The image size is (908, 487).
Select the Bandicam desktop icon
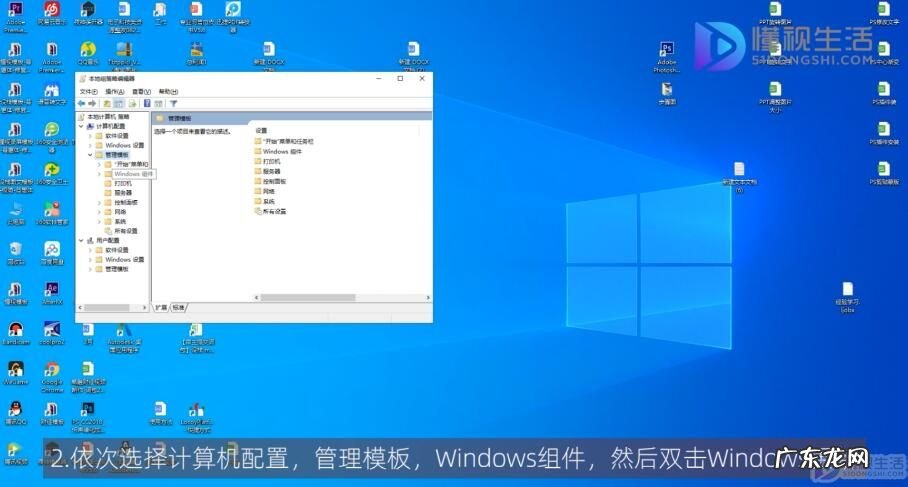click(16, 334)
